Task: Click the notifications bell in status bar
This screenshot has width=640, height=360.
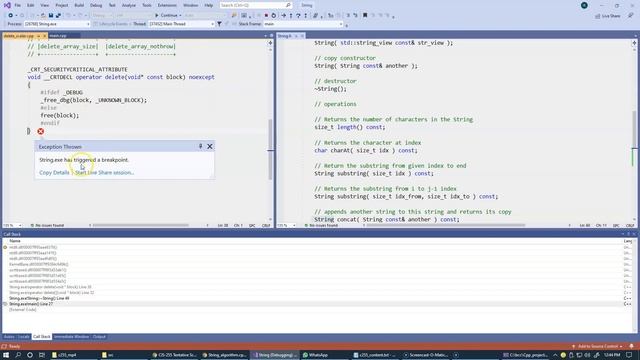Action: [631, 346]
